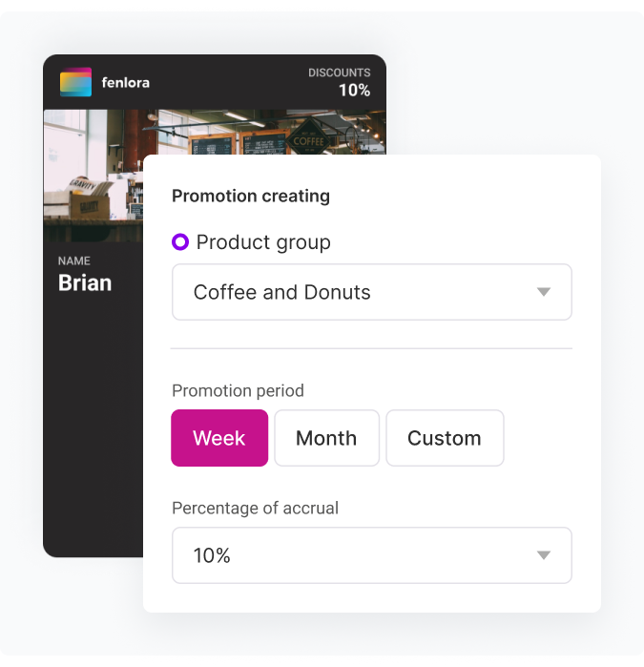644x667 pixels.
Task: Click the Percentage of accrual label
Action: (255, 508)
